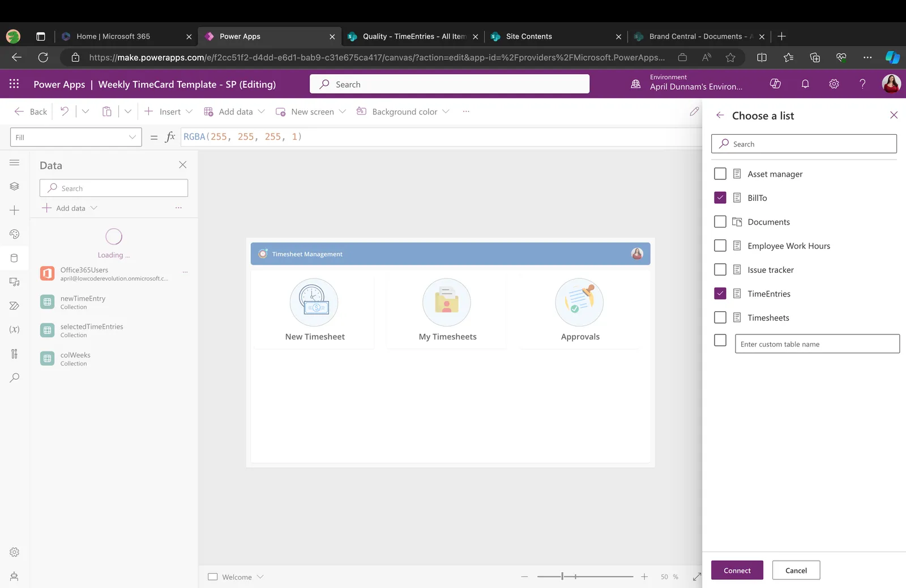Open Power Automate flows icon in left rail
This screenshot has height=588, width=906.
pyautogui.click(x=15, y=306)
